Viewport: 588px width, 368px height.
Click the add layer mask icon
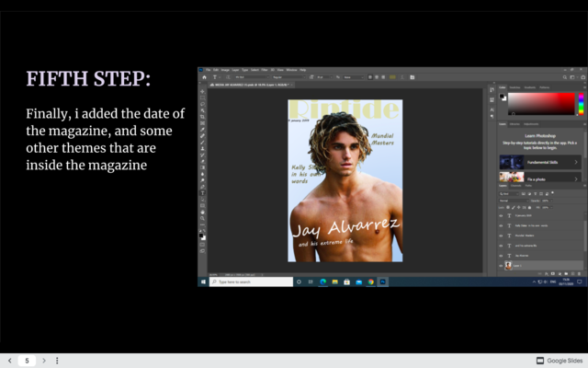coord(552,274)
